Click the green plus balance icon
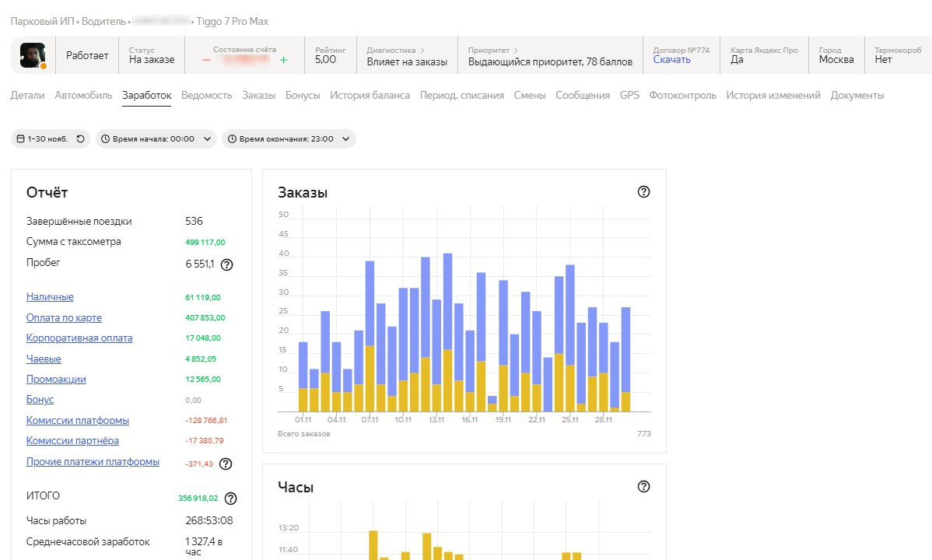The width and height of the screenshot is (932, 560). [x=284, y=60]
